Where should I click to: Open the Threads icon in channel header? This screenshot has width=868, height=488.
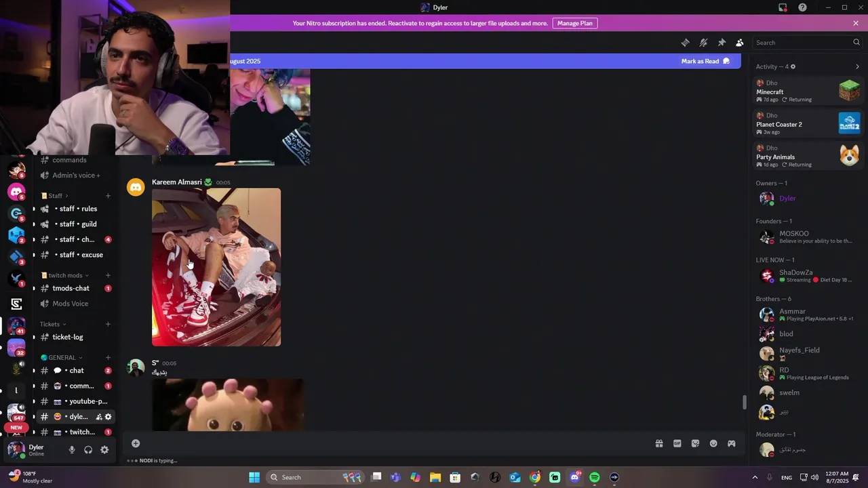click(685, 43)
